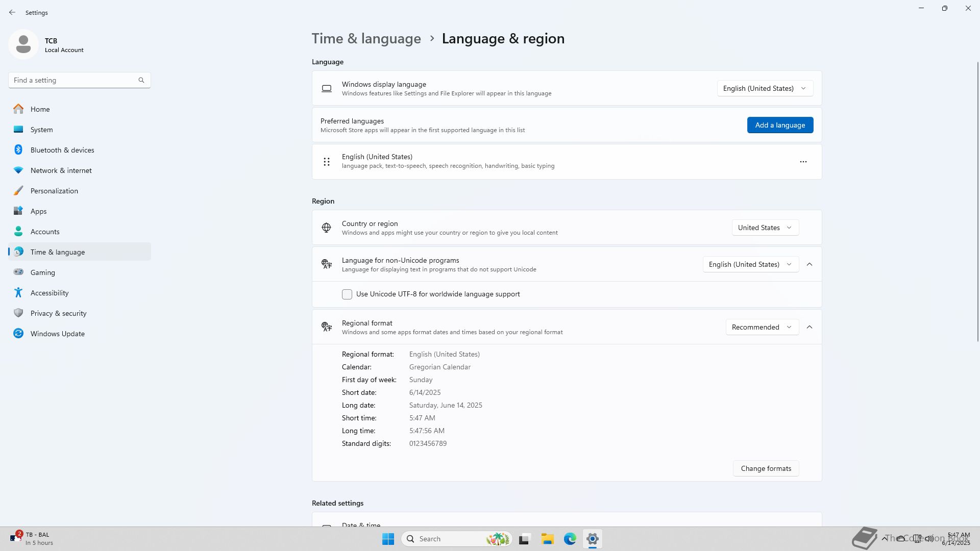Click the Time & language breadcrumb link

pos(366,38)
